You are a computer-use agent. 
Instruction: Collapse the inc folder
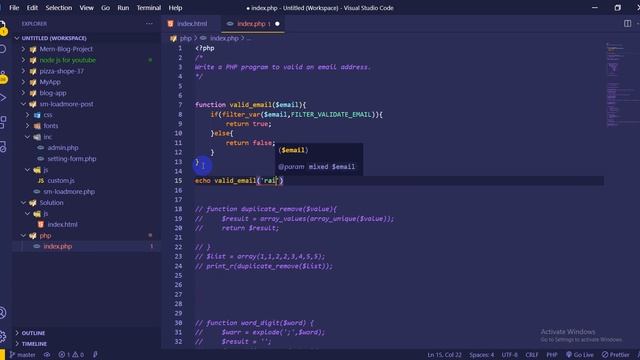[x=47, y=137]
